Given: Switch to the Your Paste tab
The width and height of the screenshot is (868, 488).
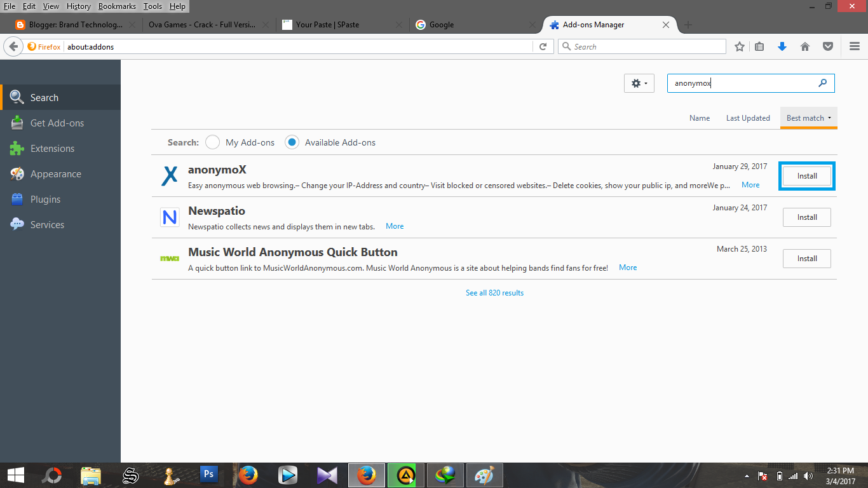Looking at the screenshot, I should (343, 25).
